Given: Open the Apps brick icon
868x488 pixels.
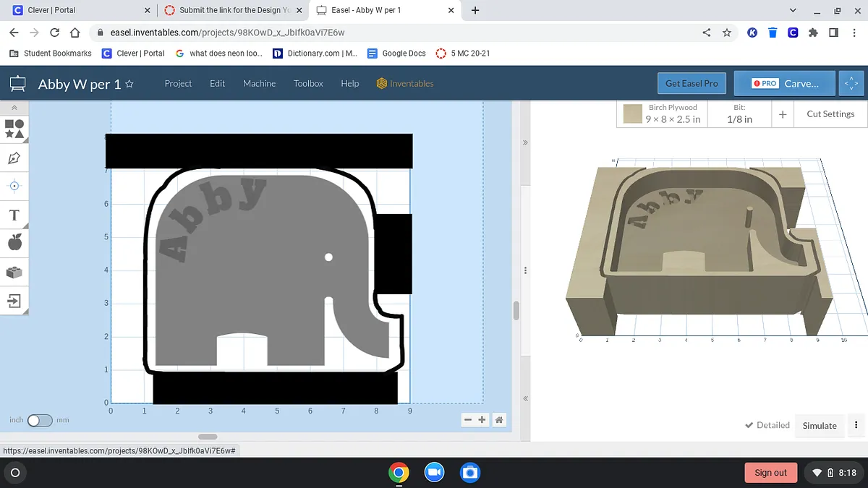Looking at the screenshot, I should coord(14,272).
